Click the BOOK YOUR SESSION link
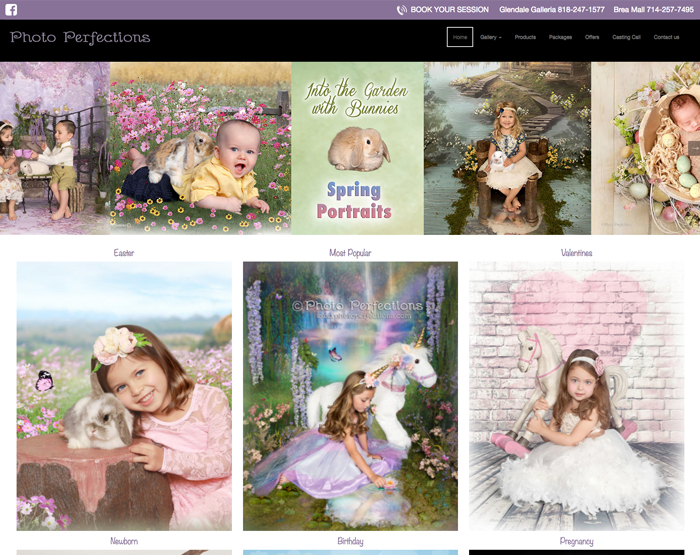 (x=449, y=10)
